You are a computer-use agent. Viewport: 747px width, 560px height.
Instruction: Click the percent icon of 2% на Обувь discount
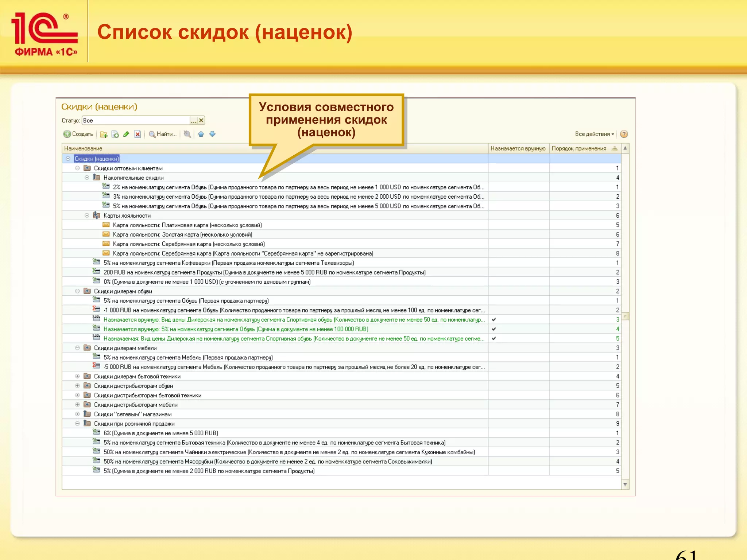[x=106, y=186]
